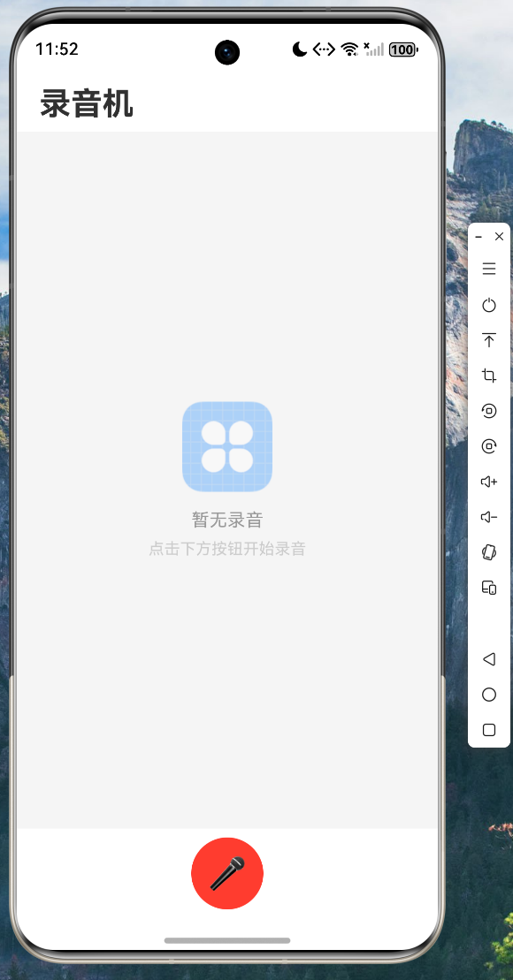The height and width of the screenshot is (980, 513).
Task: Rotate the device clockwise
Action: click(x=489, y=446)
